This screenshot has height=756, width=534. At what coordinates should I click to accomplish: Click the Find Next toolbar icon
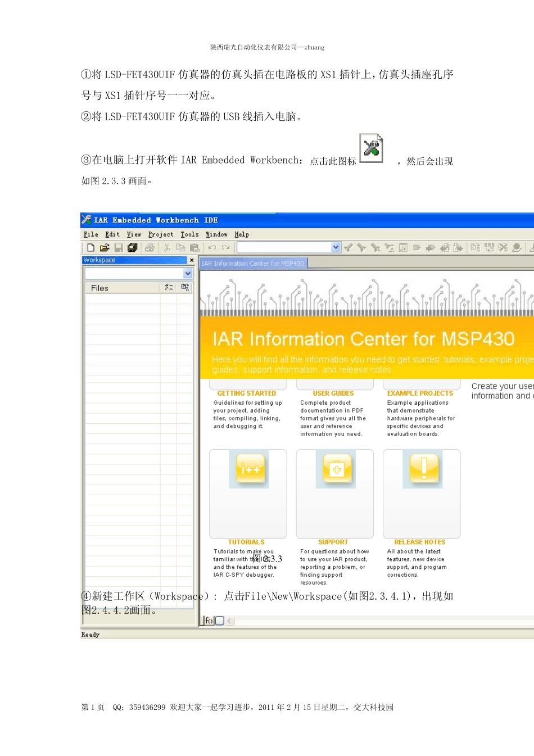[361, 247]
